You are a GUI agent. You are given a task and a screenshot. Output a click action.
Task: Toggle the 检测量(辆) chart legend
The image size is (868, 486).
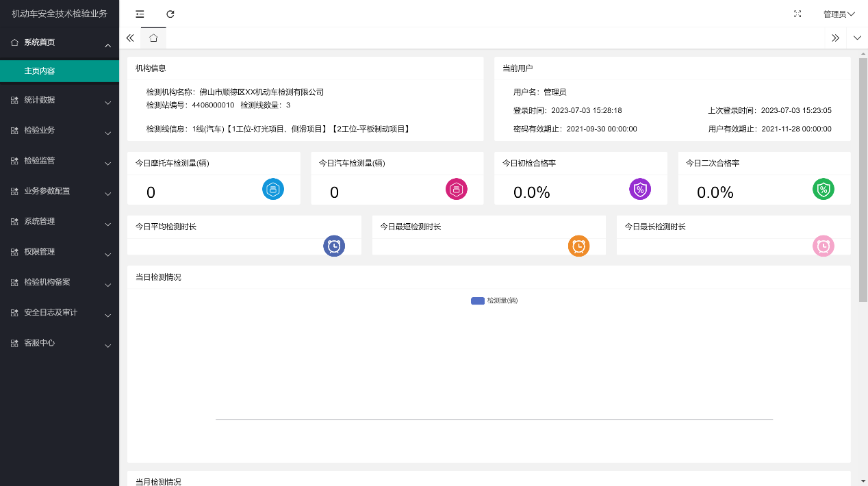494,300
